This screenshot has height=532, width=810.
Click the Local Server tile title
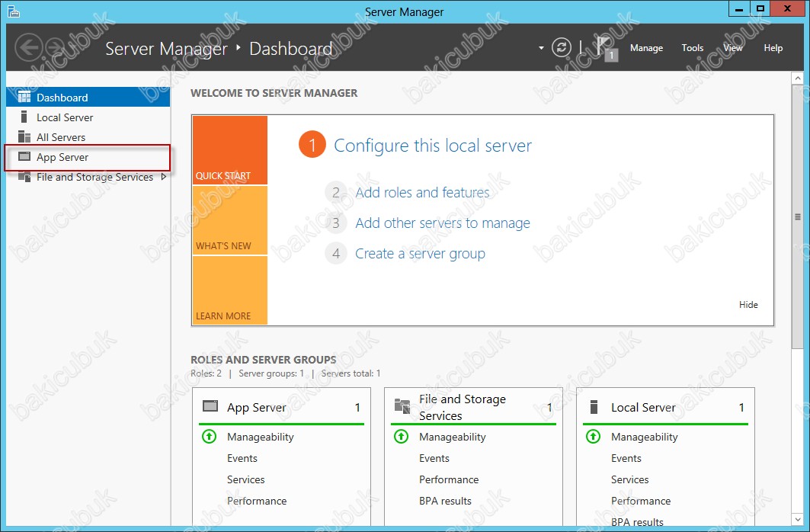pos(643,408)
